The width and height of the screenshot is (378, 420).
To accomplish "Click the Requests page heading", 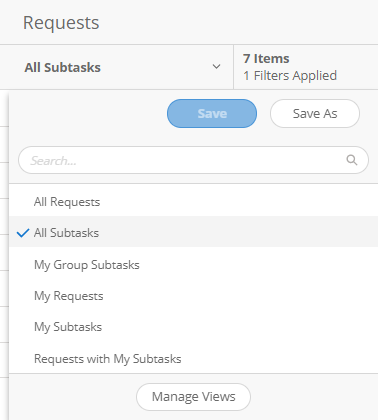I will [61, 23].
